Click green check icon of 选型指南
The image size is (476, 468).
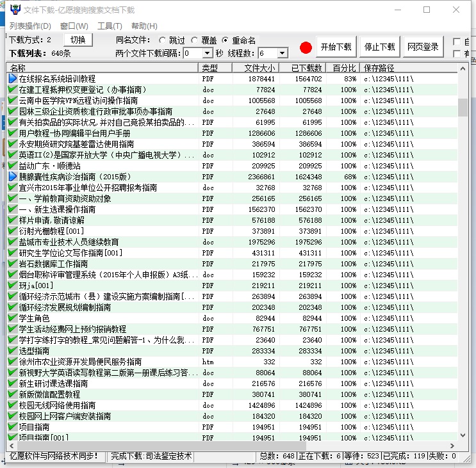(13, 351)
